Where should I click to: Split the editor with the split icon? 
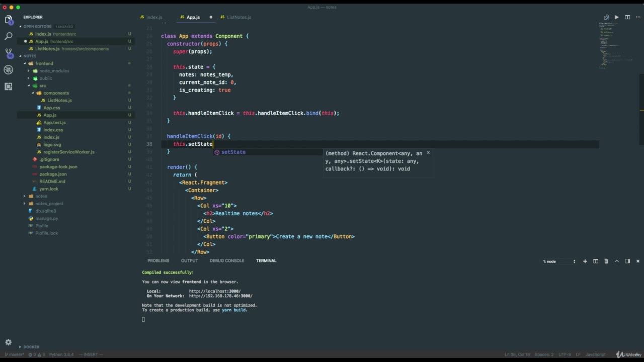point(627,17)
